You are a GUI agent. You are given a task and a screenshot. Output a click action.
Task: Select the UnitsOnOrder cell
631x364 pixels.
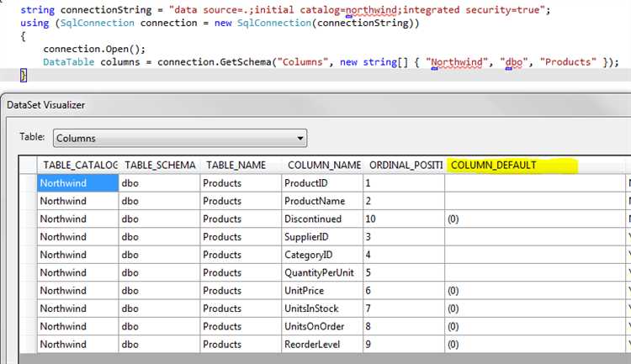coord(322,326)
